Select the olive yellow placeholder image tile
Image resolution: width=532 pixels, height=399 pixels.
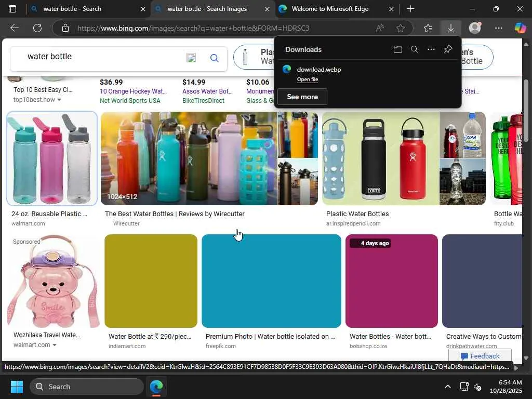[x=151, y=281]
